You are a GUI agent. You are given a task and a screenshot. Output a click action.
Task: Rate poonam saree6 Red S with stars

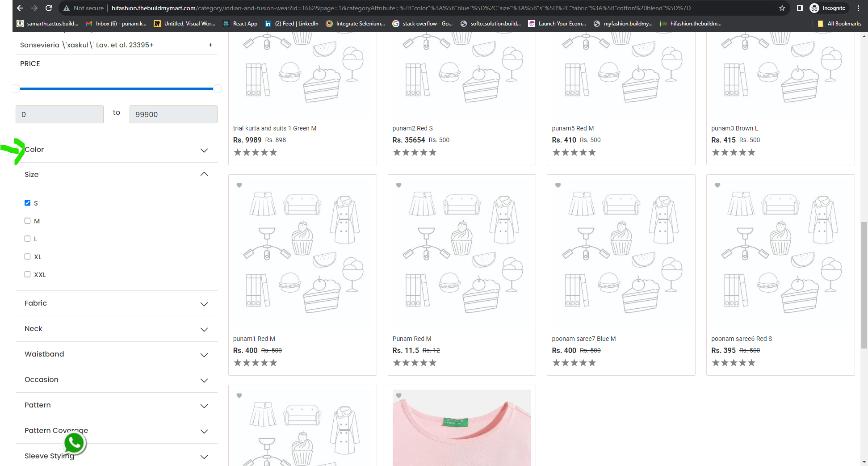point(734,363)
